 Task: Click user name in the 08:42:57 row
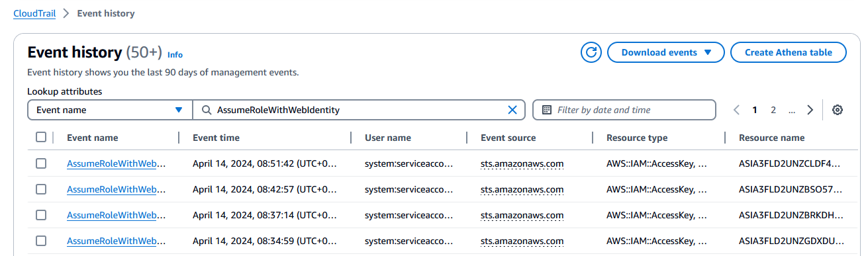click(x=409, y=189)
